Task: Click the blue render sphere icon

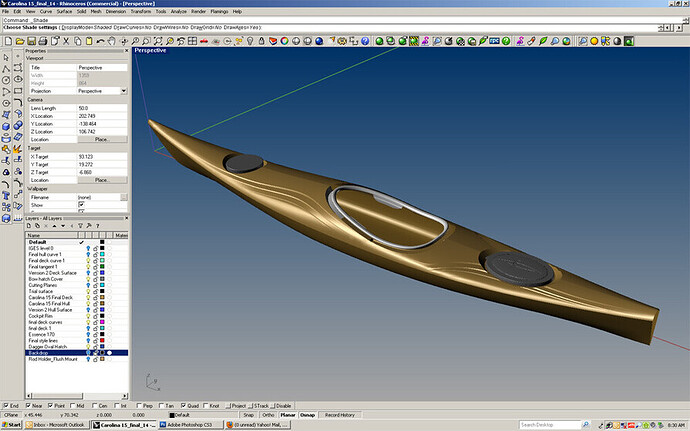Action: coord(319,41)
